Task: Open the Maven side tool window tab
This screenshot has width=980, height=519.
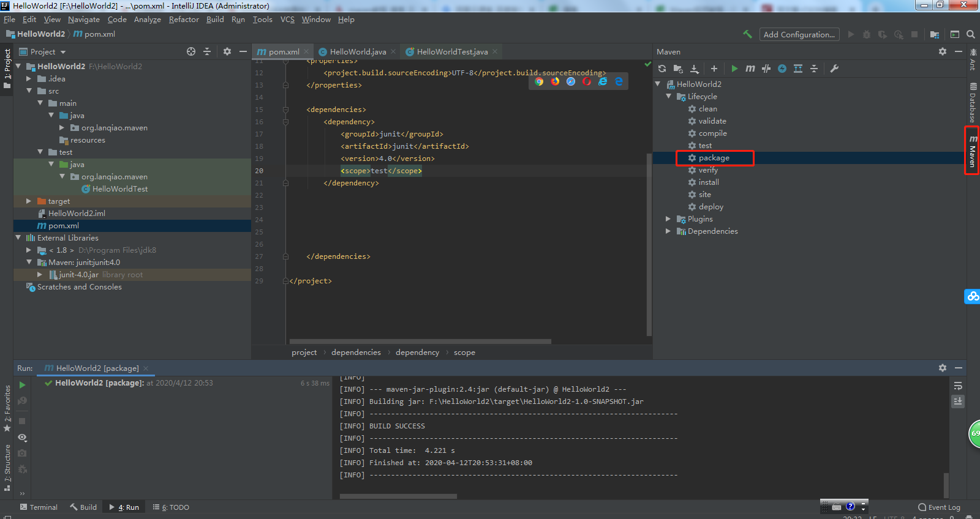Action: point(973,151)
